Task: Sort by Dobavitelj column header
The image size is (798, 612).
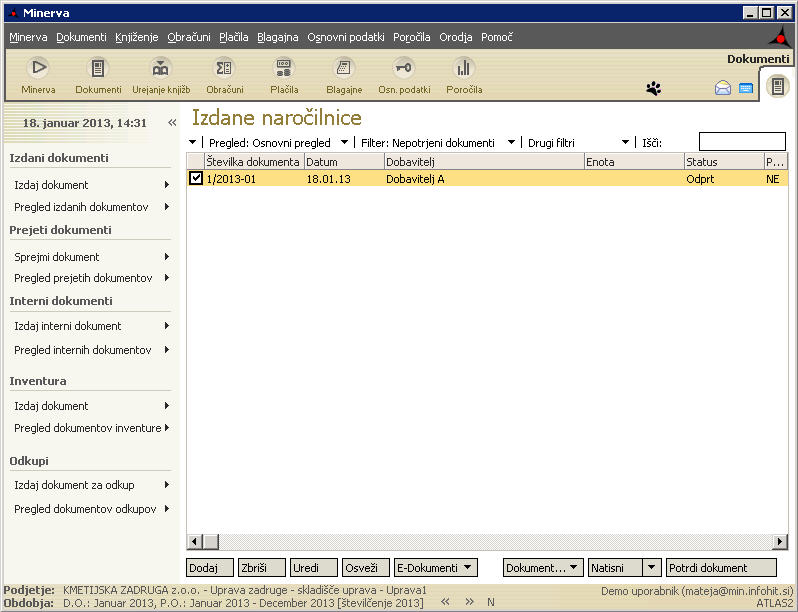Action: pos(483,162)
